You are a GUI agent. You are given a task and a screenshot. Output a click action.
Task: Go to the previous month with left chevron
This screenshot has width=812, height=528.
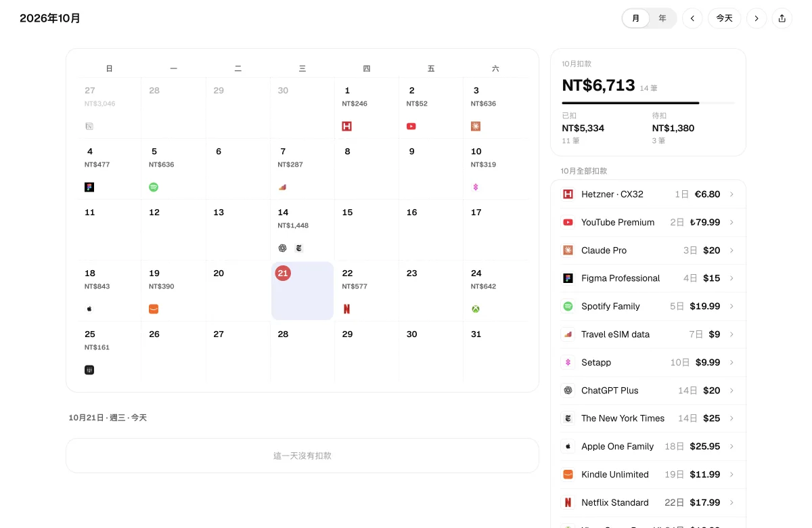tap(692, 18)
